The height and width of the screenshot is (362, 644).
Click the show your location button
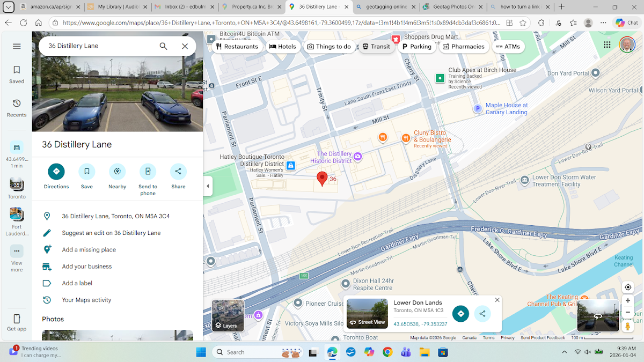click(x=628, y=287)
